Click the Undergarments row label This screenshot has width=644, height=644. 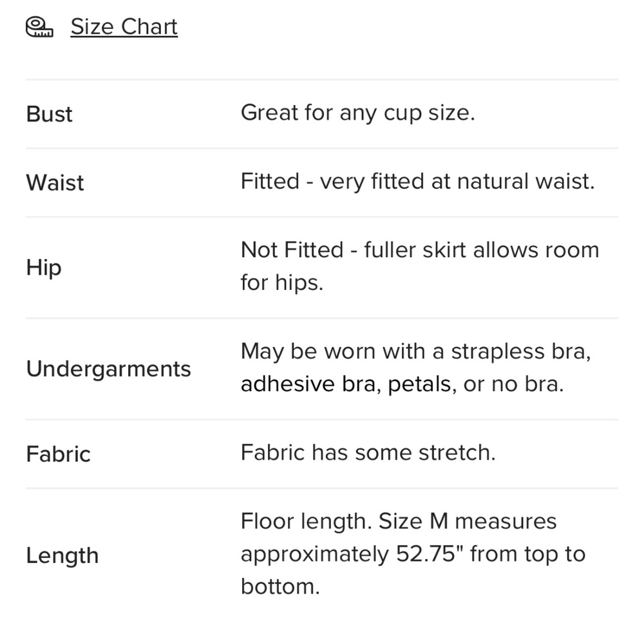[109, 369]
